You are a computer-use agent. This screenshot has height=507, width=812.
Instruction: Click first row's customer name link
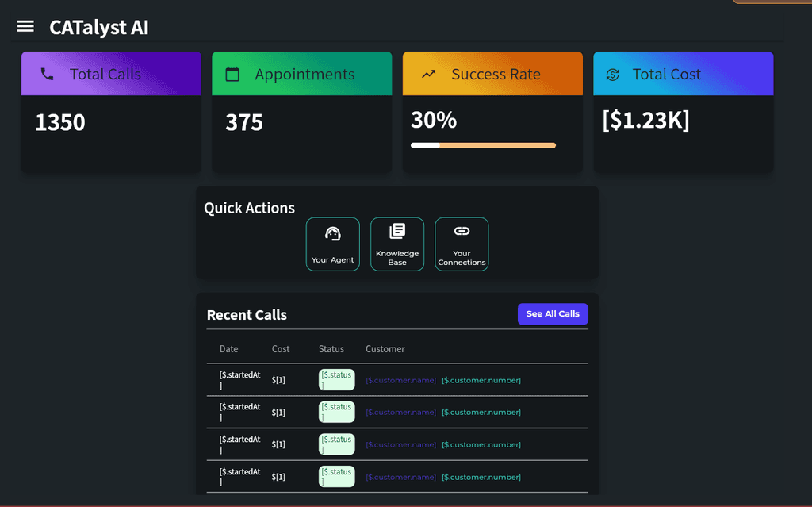coord(400,380)
